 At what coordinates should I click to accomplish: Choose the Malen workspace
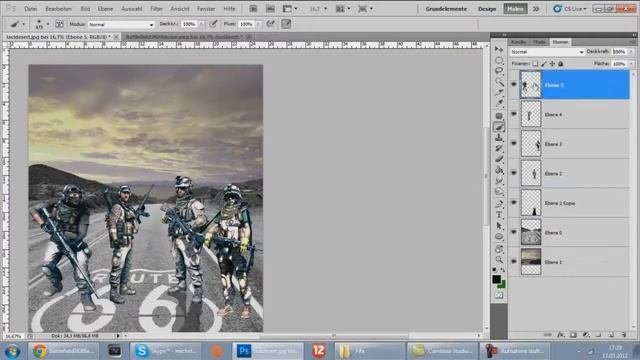515,9
